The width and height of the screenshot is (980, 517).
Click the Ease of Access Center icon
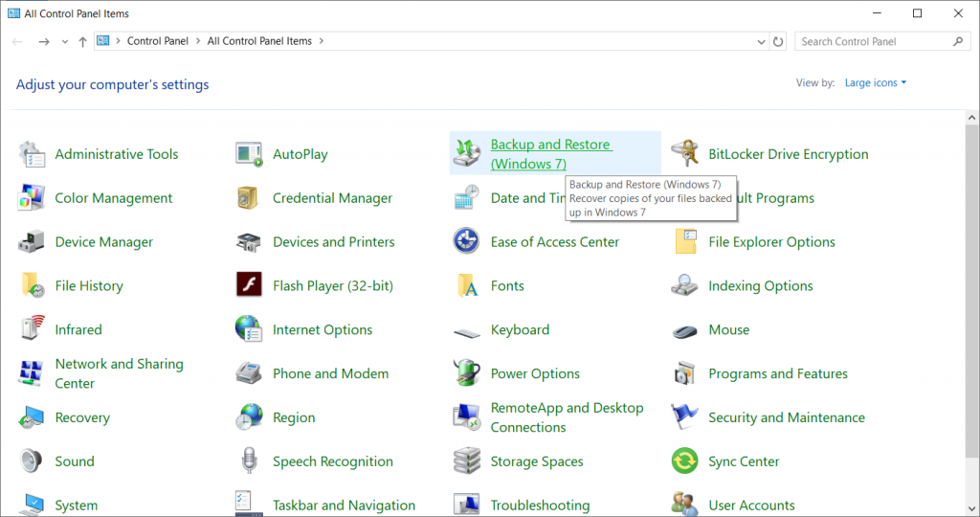coord(466,241)
